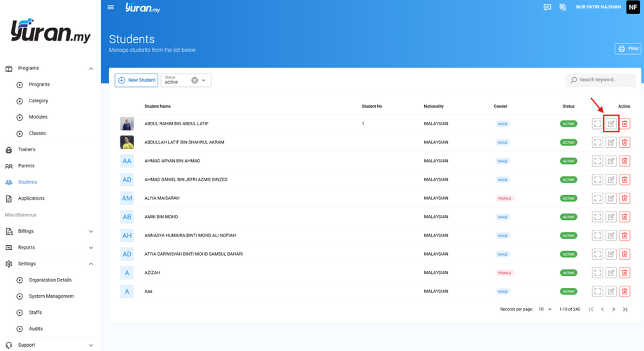Collapse the Programs sidebar section
The height and width of the screenshot is (351, 644).
click(x=91, y=69)
